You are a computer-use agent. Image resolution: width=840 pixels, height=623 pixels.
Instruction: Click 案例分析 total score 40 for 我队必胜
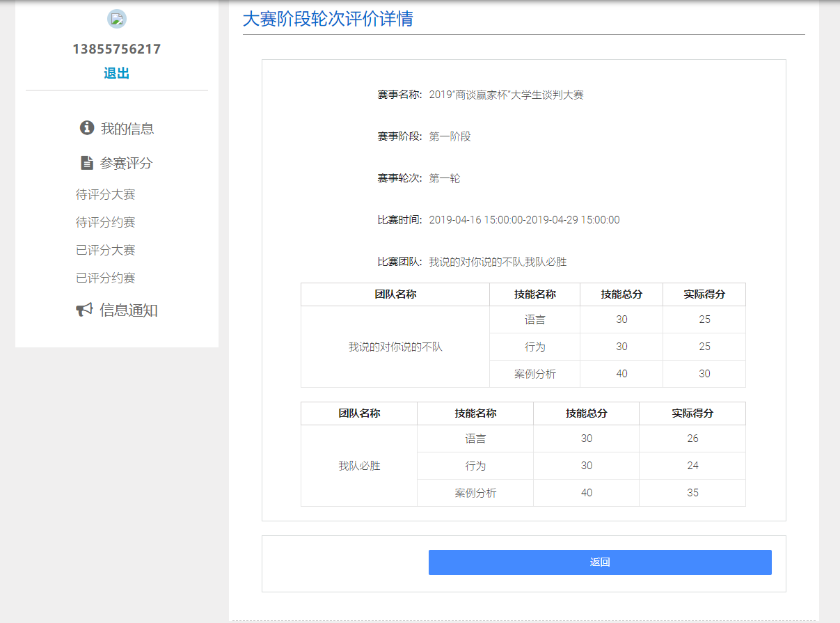(587, 493)
